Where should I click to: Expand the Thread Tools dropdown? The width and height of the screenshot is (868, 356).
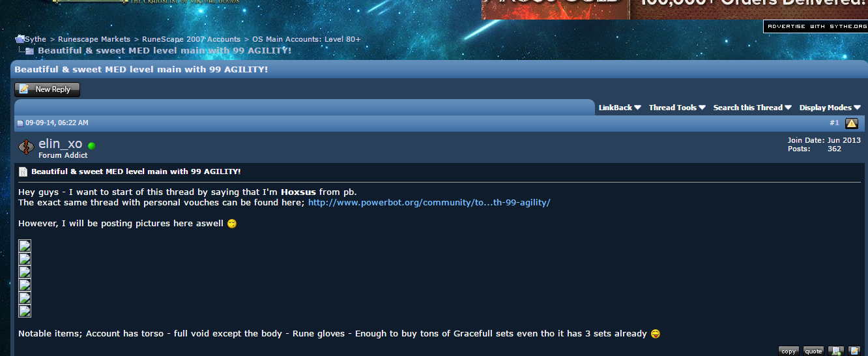pos(677,108)
